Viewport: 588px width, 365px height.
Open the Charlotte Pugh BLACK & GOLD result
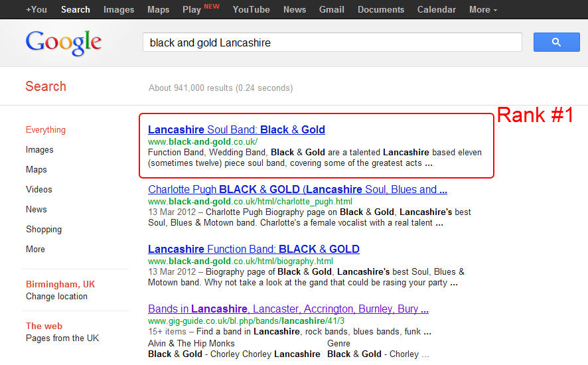pyautogui.click(x=297, y=189)
